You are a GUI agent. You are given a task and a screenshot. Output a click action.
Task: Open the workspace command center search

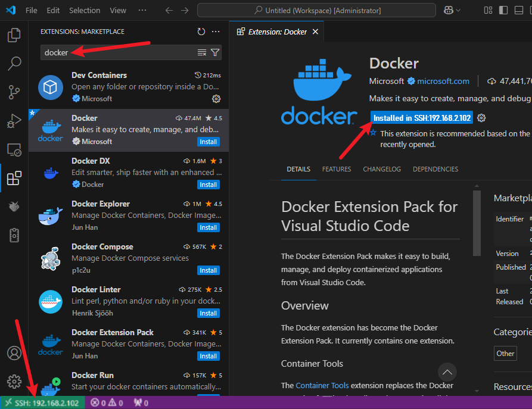pyautogui.click(x=316, y=11)
